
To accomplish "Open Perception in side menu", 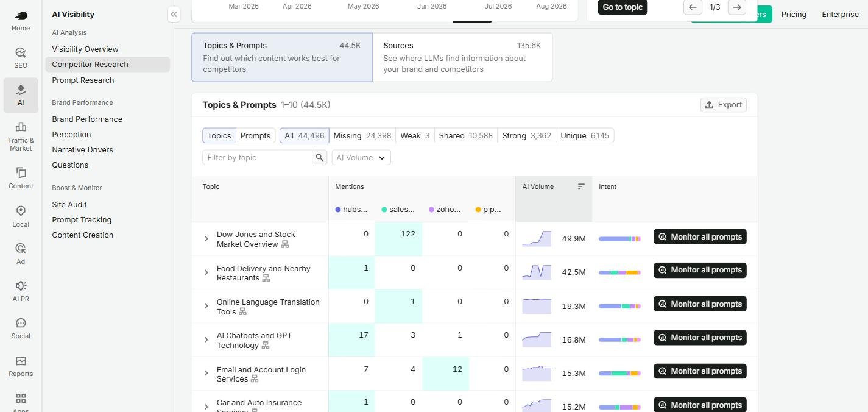I will click(71, 134).
